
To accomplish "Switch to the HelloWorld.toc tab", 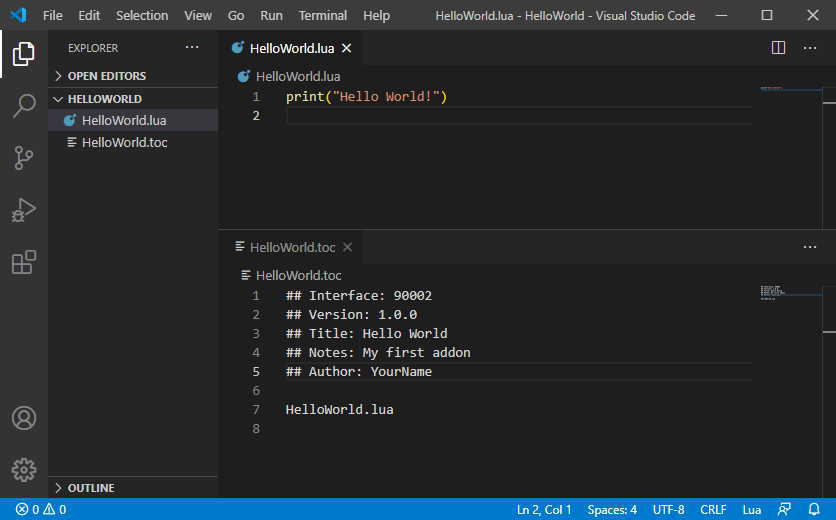I will (x=292, y=247).
